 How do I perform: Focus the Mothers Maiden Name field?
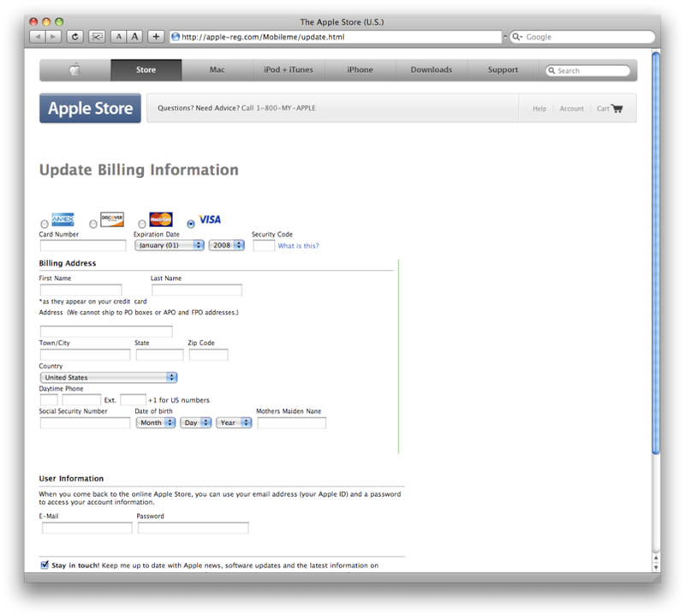[291, 422]
